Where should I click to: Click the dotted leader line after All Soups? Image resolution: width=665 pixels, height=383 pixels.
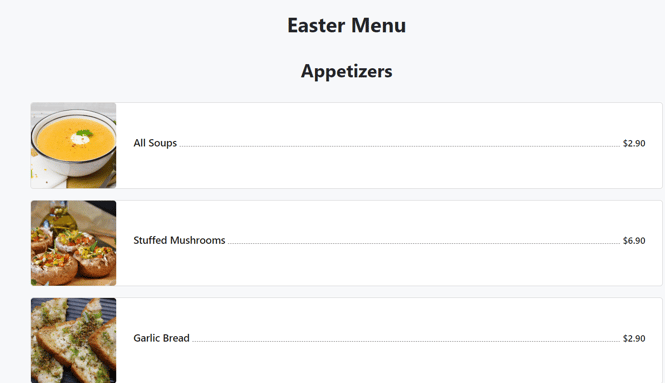coord(400,146)
